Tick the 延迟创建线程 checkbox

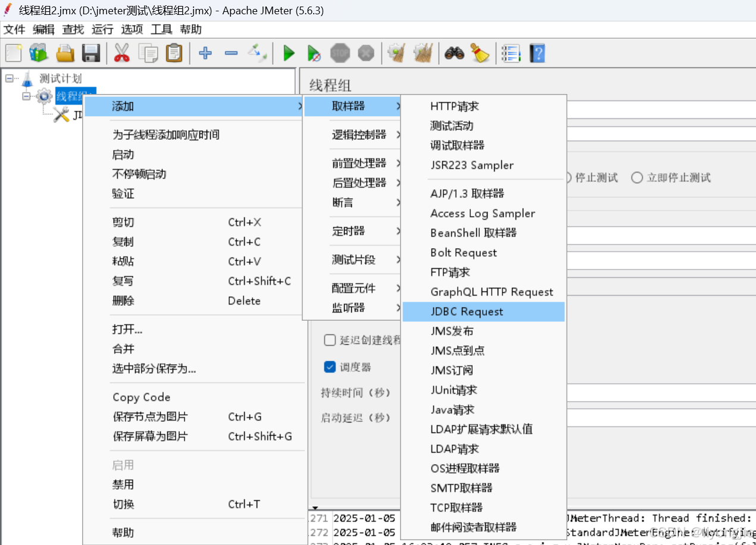pyautogui.click(x=330, y=340)
